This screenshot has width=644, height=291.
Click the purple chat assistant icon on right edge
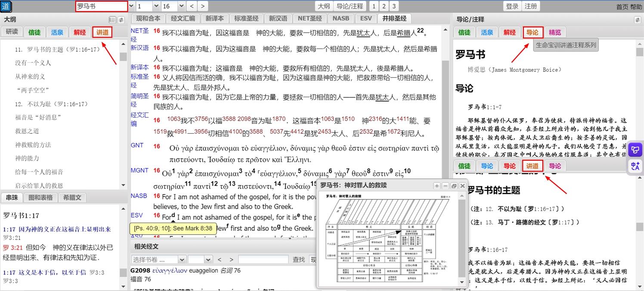tap(635, 150)
